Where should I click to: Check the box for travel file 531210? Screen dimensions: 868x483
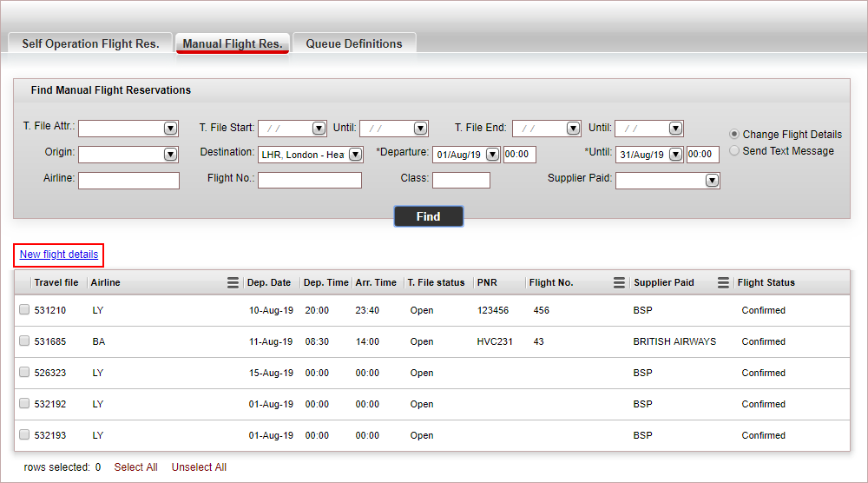(24, 310)
